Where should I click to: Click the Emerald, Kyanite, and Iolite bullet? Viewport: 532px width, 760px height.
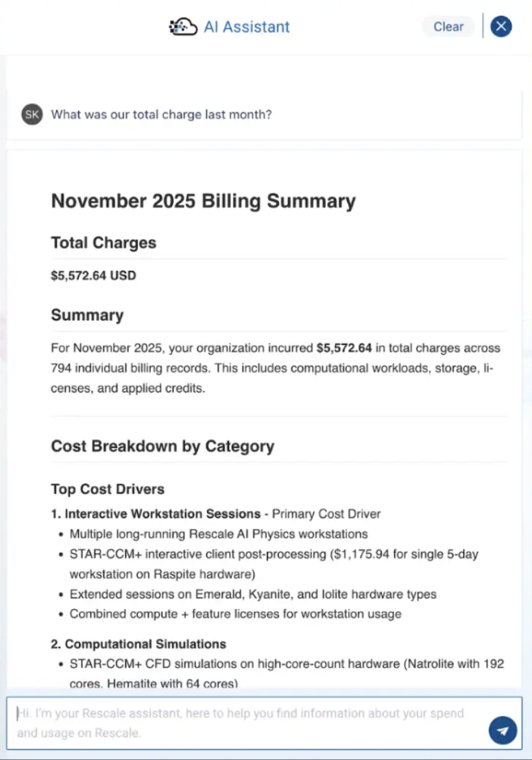tap(253, 594)
